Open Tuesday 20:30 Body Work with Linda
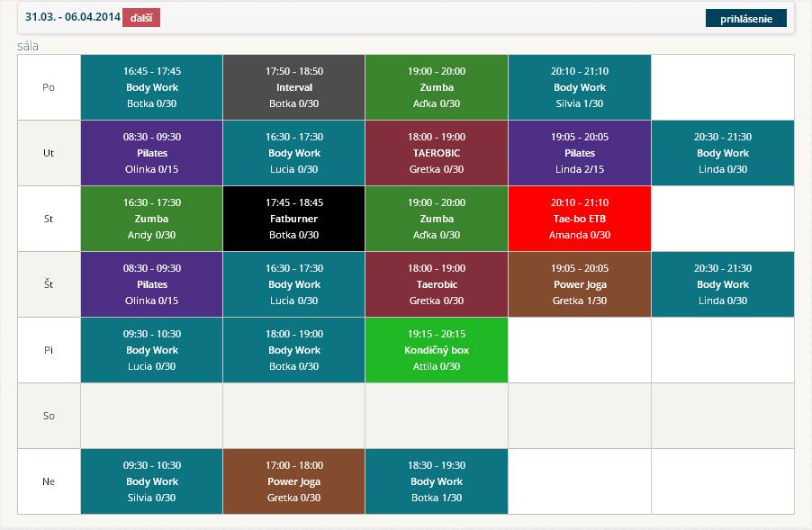This screenshot has height=530, width=812. pos(722,153)
